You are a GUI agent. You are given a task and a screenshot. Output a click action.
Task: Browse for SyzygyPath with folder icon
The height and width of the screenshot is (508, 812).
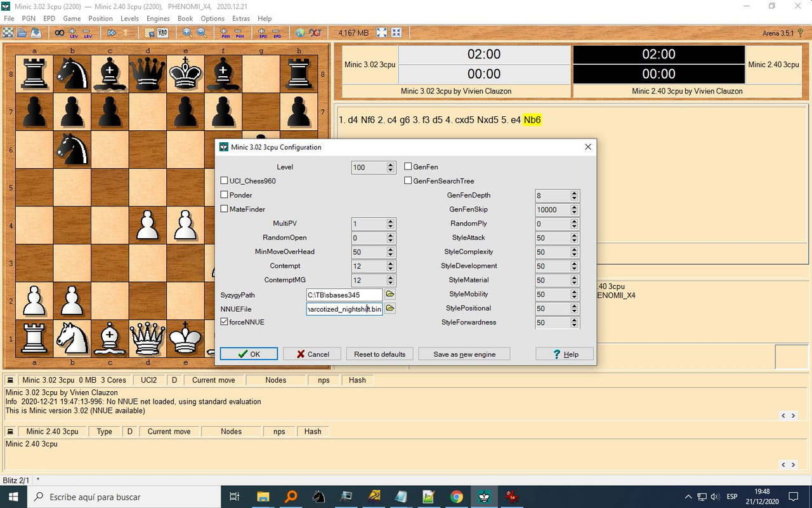(x=390, y=295)
